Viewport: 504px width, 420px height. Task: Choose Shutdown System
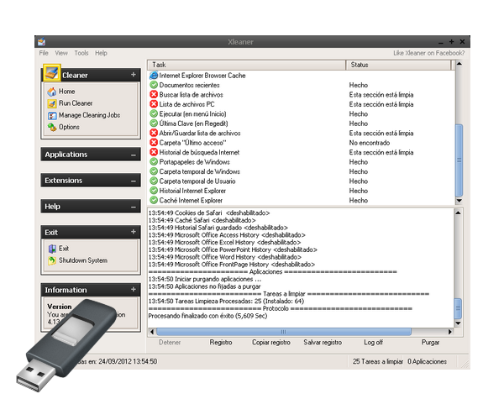click(x=83, y=260)
